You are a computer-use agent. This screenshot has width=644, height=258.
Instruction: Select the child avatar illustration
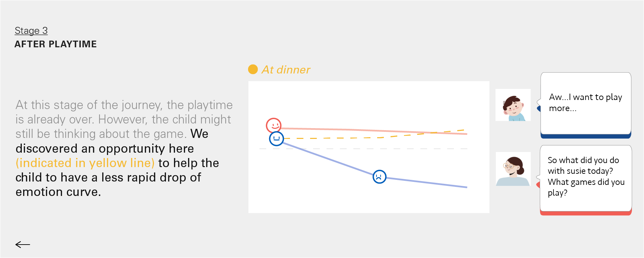click(x=513, y=105)
